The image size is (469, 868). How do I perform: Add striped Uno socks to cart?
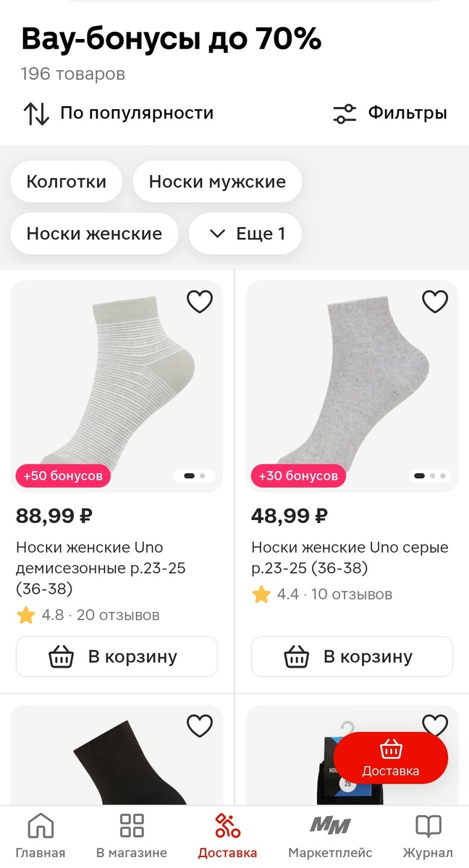click(117, 656)
